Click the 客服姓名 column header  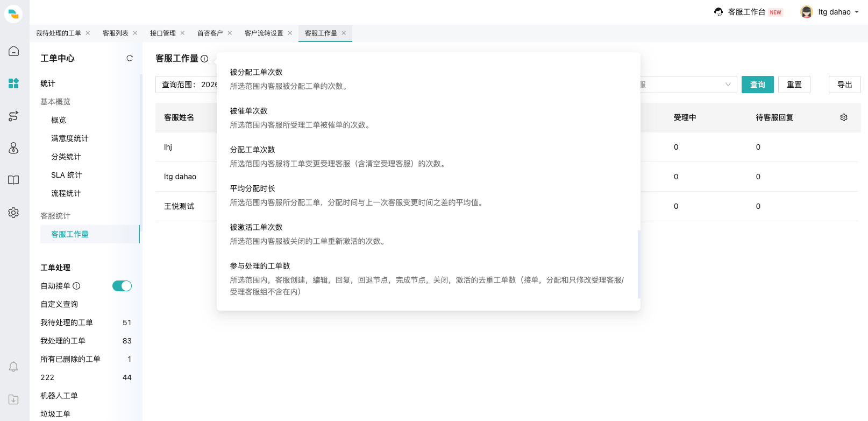click(179, 117)
